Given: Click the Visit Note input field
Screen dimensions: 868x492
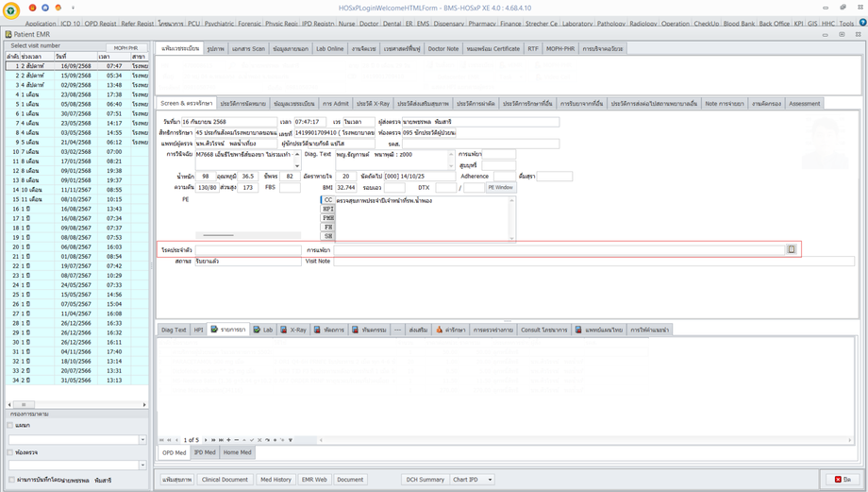Looking at the screenshot, I should pyautogui.click(x=593, y=261).
